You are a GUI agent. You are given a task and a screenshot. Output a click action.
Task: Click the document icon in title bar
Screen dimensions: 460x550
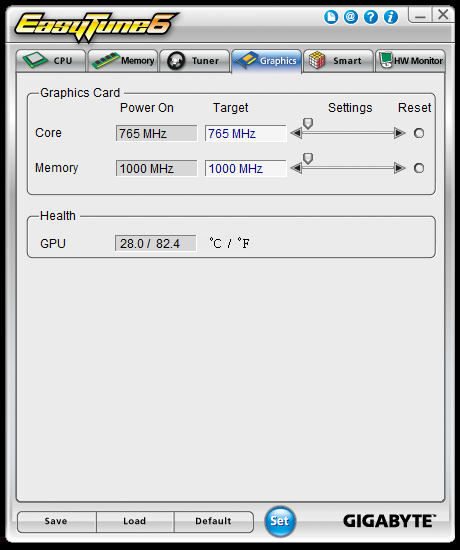point(331,16)
